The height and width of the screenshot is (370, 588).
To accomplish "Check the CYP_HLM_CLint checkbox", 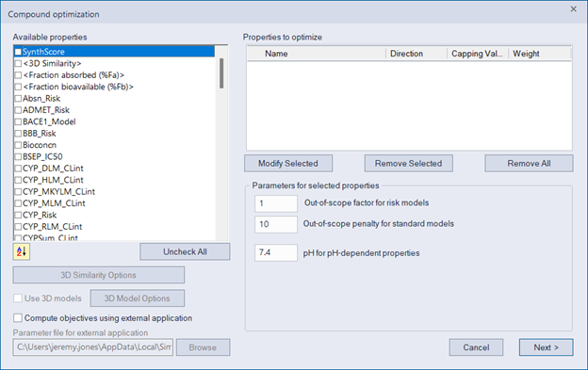I will click(18, 180).
